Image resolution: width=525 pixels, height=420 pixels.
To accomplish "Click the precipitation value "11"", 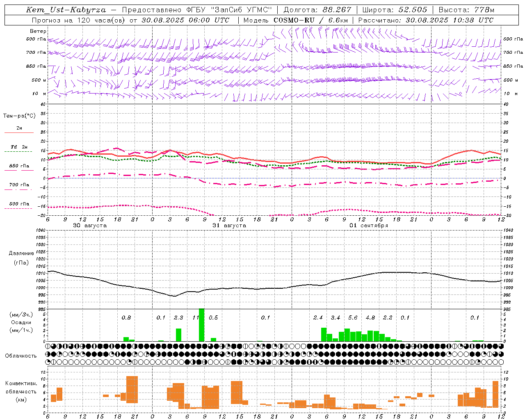I will 196,318.
